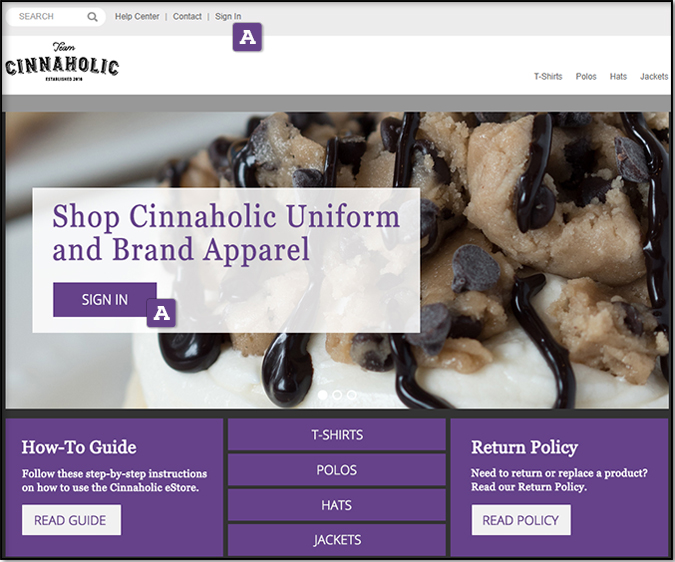675x562 pixels.
Task: Browse the JACKETS category tile
Action: coord(337,540)
